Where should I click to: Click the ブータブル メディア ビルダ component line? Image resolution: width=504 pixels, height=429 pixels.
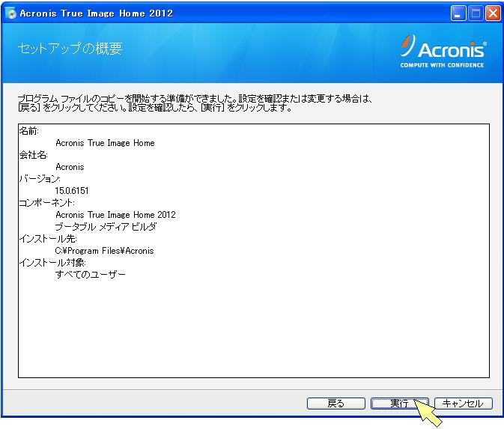click(106, 227)
